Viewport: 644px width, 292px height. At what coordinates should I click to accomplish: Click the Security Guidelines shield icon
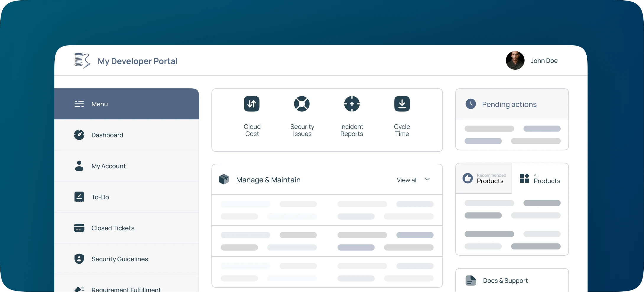tap(79, 259)
